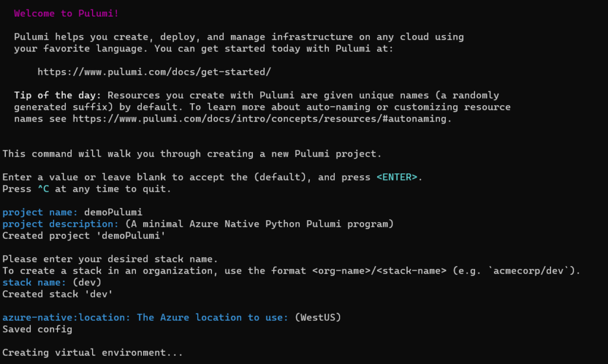Viewport: 608px width, 364px height.
Task: Select the default stack value (dev)
Action: coord(87,283)
